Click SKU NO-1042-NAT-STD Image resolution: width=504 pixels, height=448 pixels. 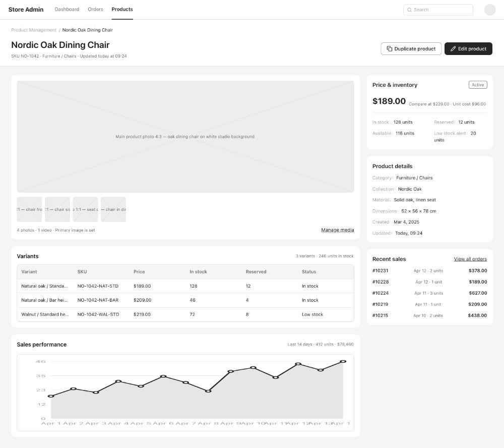pyautogui.click(x=98, y=286)
